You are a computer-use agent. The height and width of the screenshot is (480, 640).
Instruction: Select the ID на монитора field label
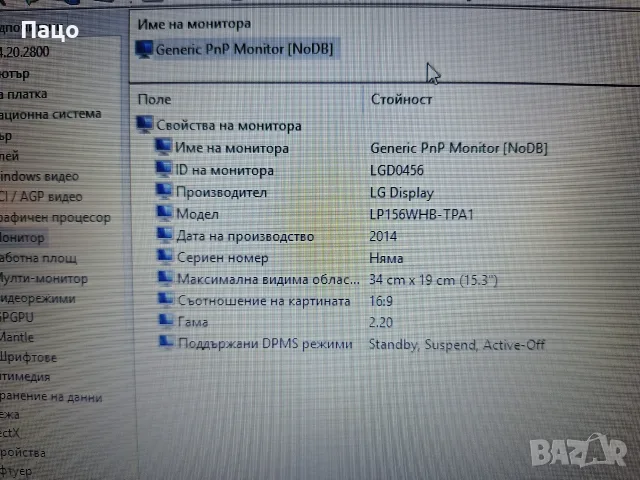(224, 170)
